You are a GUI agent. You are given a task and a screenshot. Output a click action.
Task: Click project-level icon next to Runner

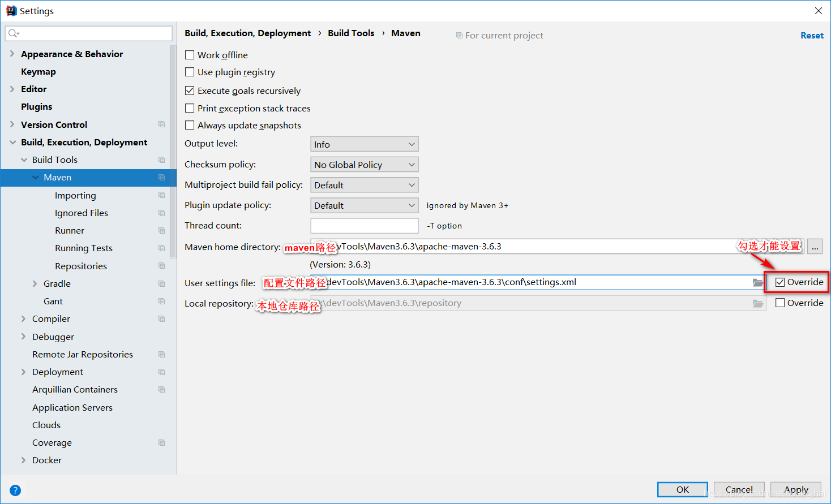pyautogui.click(x=162, y=230)
